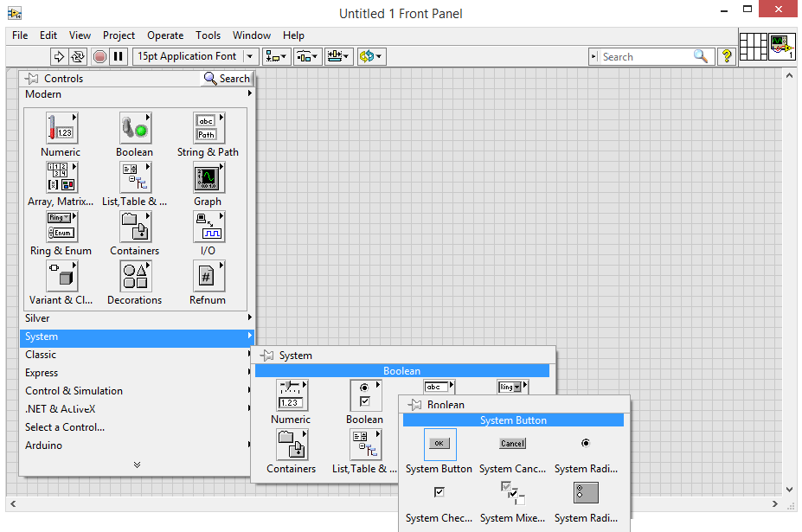Open the Tools menu

coord(208,35)
